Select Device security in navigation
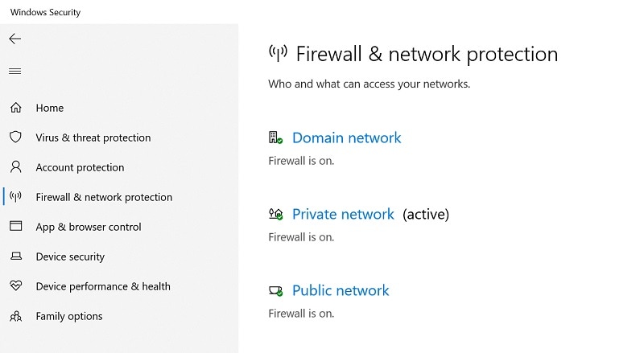This screenshot has width=644, height=353. 70,257
